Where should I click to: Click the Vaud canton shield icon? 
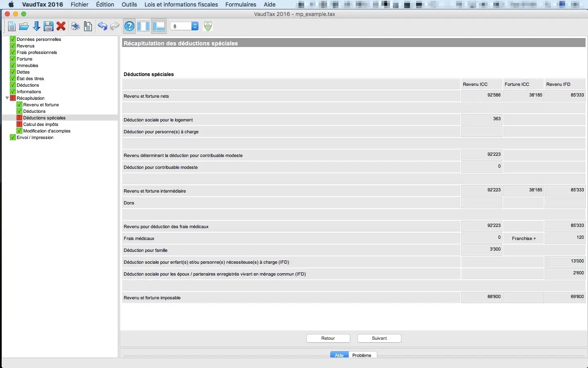(208, 26)
